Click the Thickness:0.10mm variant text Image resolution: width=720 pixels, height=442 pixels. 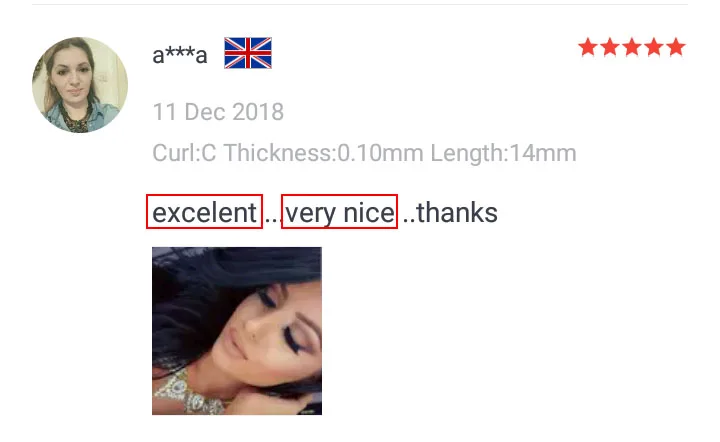click(323, 153)
